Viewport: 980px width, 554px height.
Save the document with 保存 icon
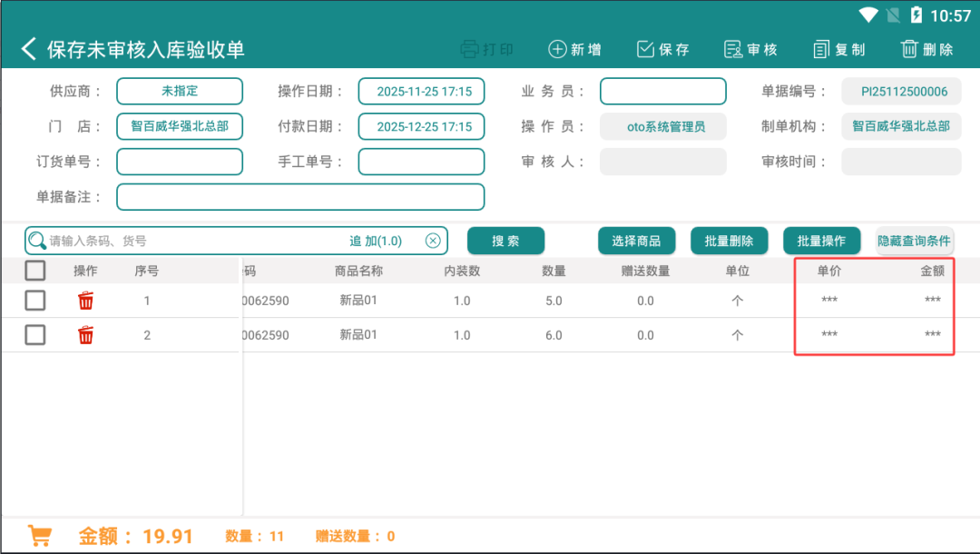point(645,49)
